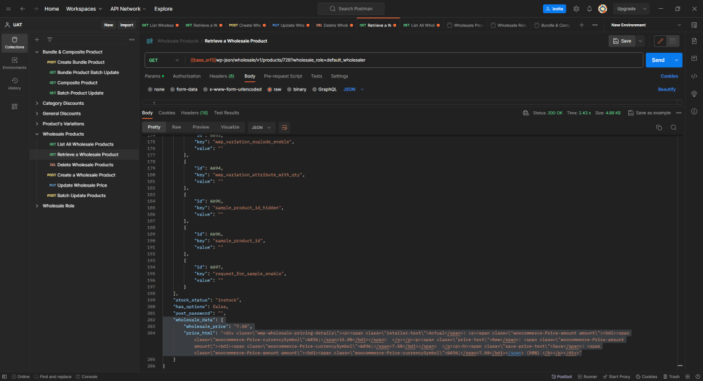Open the Collections sidebar panel
The image size is (703, 381).
coord(14,43)
